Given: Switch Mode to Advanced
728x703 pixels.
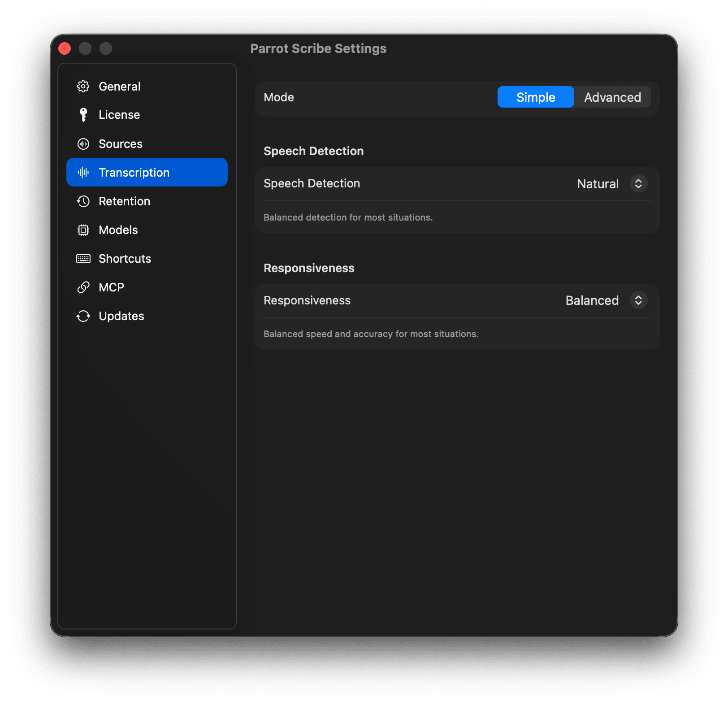Looking at the screenshot, I should tap(611, 97).
